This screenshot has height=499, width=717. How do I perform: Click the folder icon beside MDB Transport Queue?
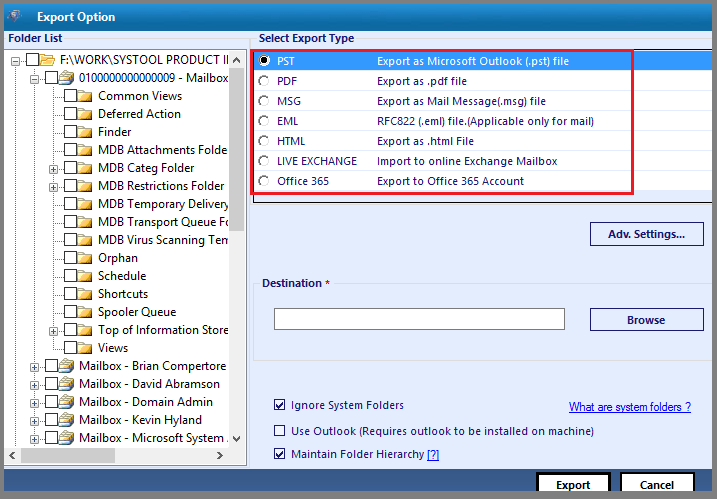(x=85, y=222)
